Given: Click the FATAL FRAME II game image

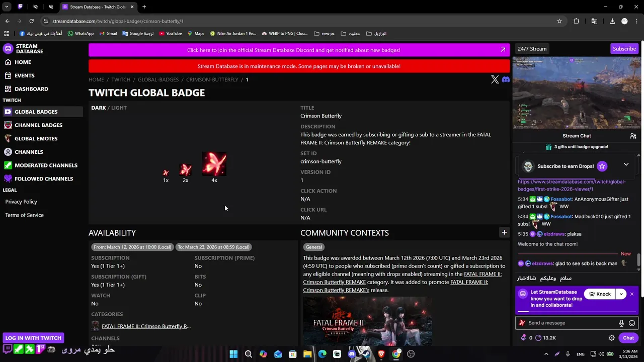Looking at the screenshot, I should pos(367,321).
